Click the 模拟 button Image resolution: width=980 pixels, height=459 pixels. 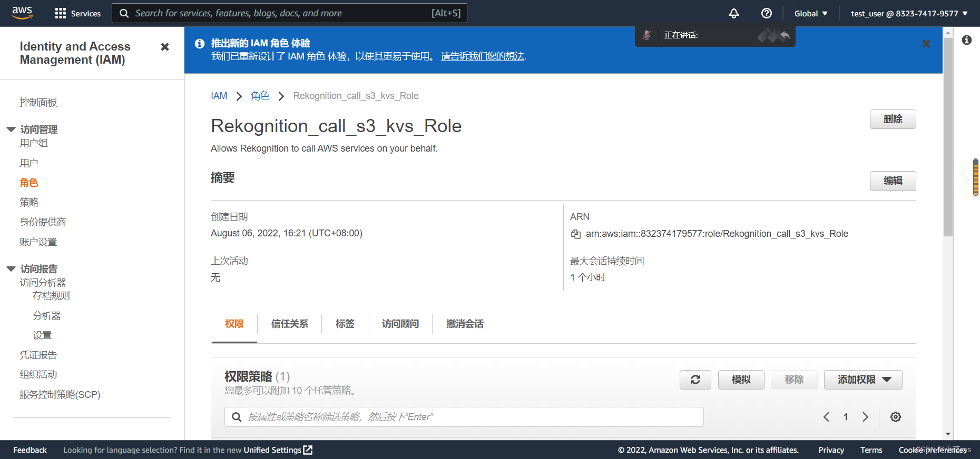(741, 380)
